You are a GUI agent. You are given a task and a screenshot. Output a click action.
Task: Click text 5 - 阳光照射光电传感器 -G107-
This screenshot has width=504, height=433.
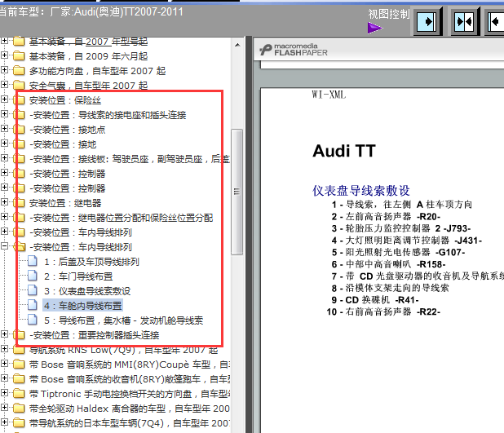click(398, 252)
